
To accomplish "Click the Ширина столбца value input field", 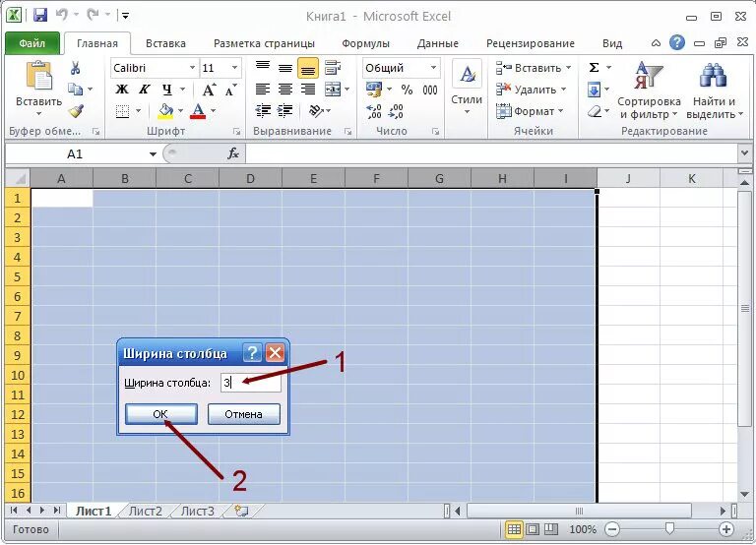I will [x=251, y=383].
